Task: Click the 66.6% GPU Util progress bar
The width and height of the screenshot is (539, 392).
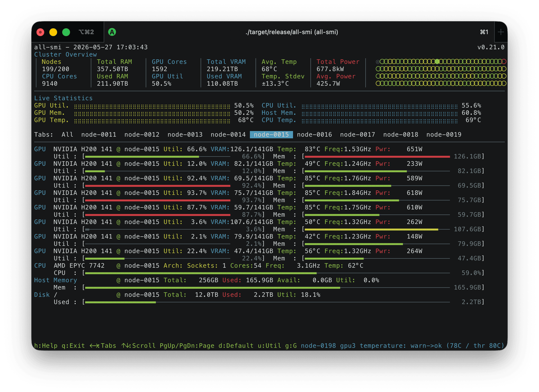Action: pos(158,157)
